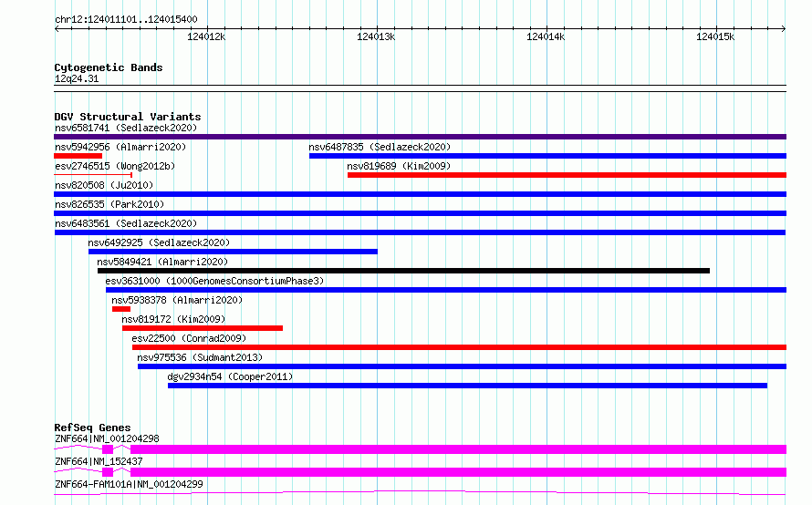Open nsv6483561 (Sedlazeck2020) variant label
This screenshot has width=812, height=505.
[126, 223]
